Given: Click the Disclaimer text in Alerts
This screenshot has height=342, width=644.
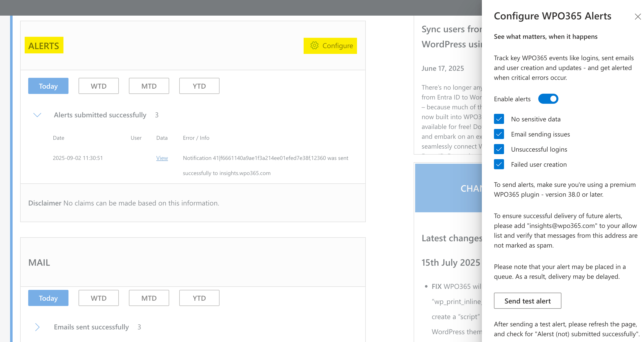Looking at the screenshot, I should (124, 203).
